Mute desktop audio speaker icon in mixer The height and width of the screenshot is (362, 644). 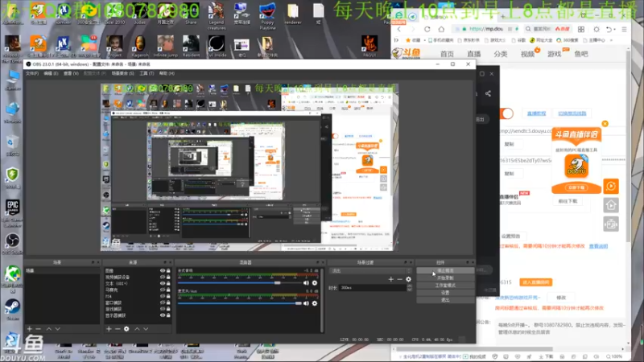306,283
